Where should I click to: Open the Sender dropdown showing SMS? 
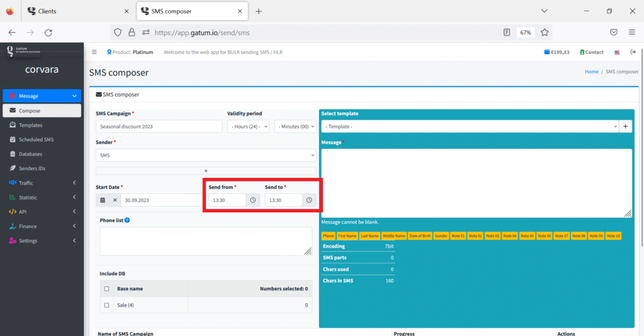(x=206, y=154)
